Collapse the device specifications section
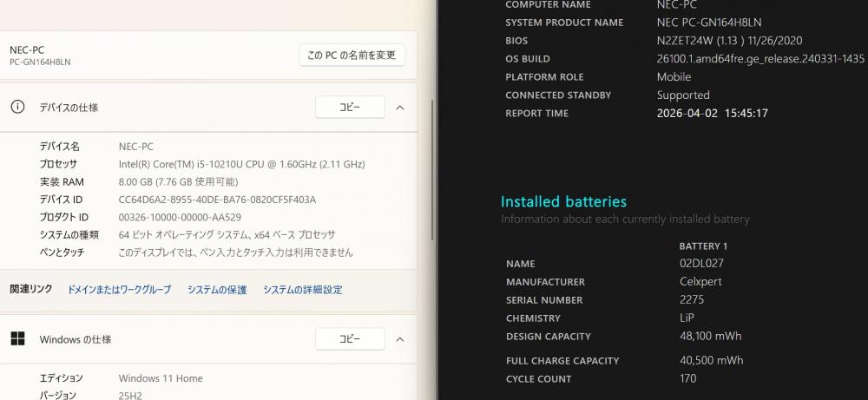Screen dimensions: 868x400 click(400, 108)
